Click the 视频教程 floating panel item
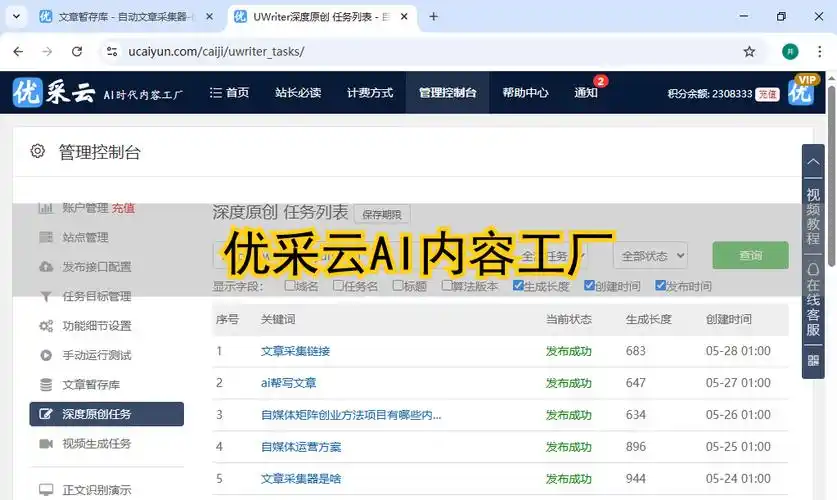 coord(813,216)
